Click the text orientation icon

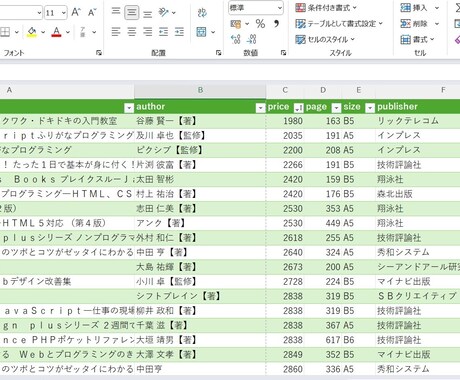(x=163, y=12)
